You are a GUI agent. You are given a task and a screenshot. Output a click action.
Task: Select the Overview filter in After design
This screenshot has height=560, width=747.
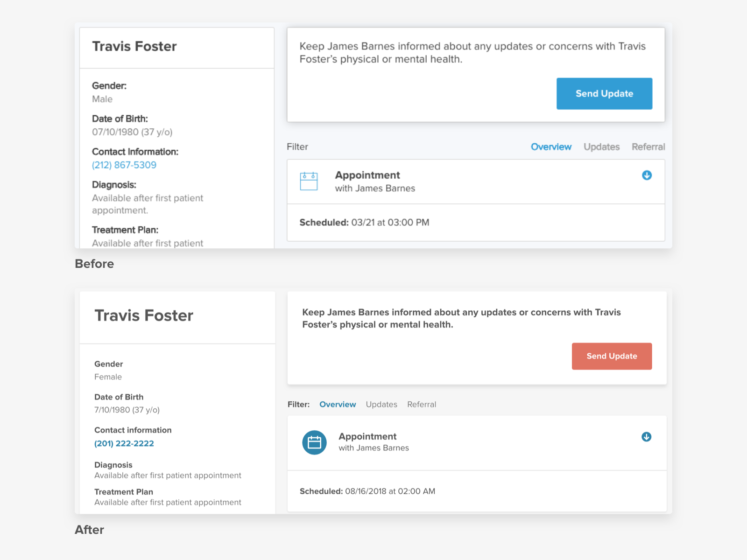(338, 405)
